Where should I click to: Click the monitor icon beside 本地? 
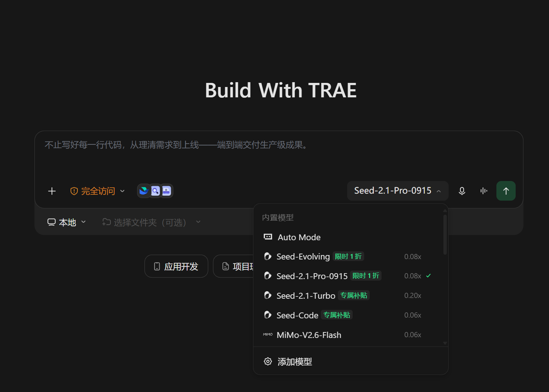point(51,222)
